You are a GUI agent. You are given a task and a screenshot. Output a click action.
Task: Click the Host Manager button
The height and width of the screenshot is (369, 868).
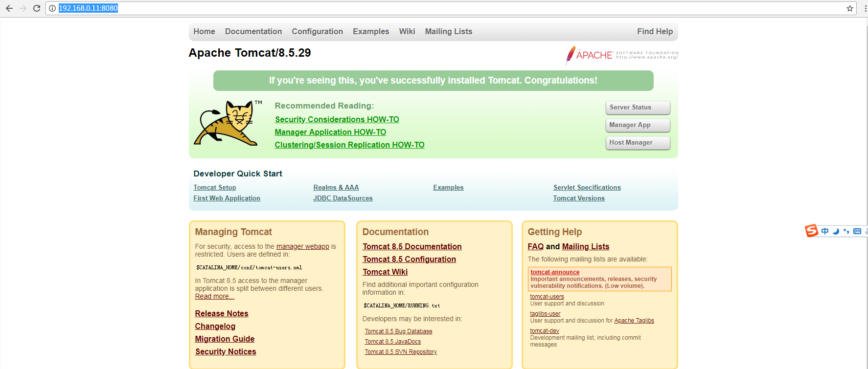[638, 143]
